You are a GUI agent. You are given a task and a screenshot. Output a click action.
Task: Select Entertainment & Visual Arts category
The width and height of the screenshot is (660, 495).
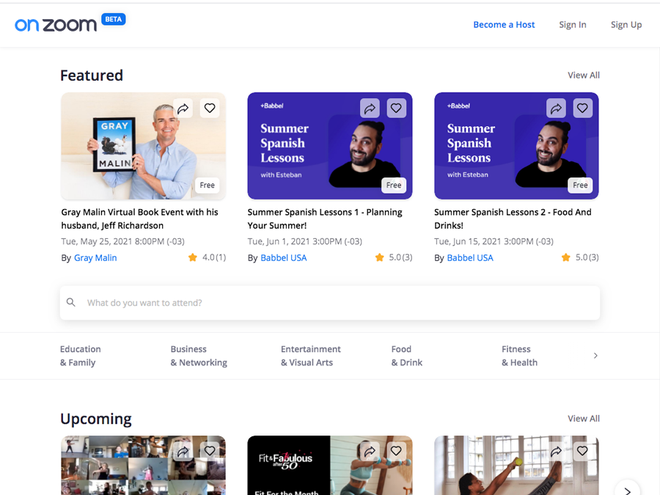coord(311,356)
